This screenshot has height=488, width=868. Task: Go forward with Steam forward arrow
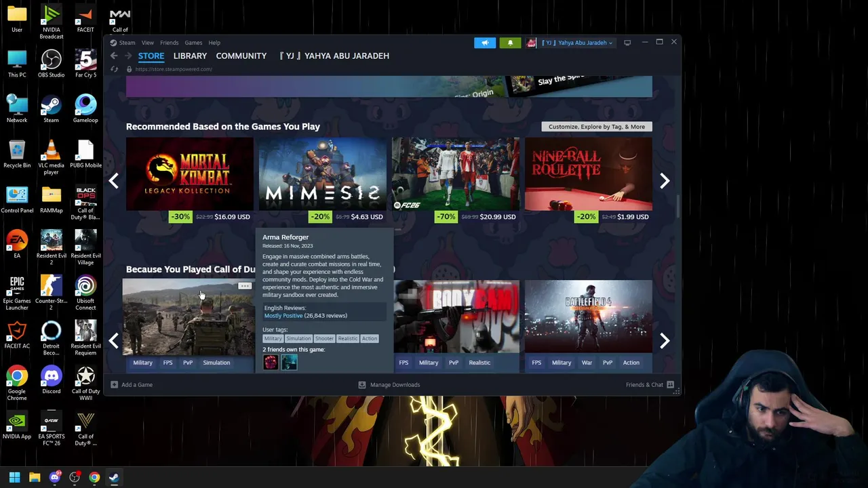(x=127, y=56)
